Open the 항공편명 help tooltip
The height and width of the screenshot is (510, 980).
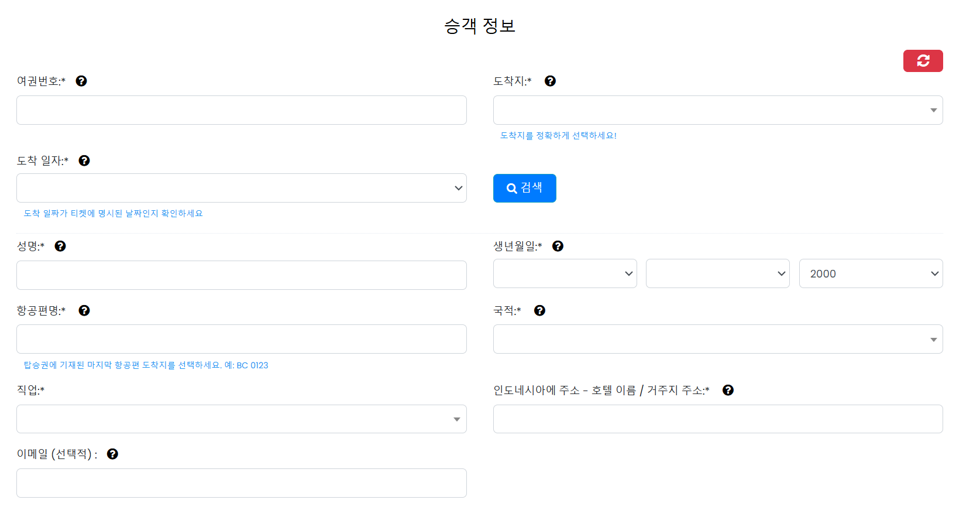click(x=84, y=310)
